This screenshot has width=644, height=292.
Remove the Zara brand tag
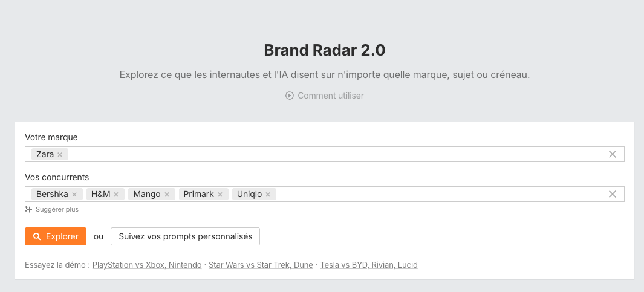[60, 154]
